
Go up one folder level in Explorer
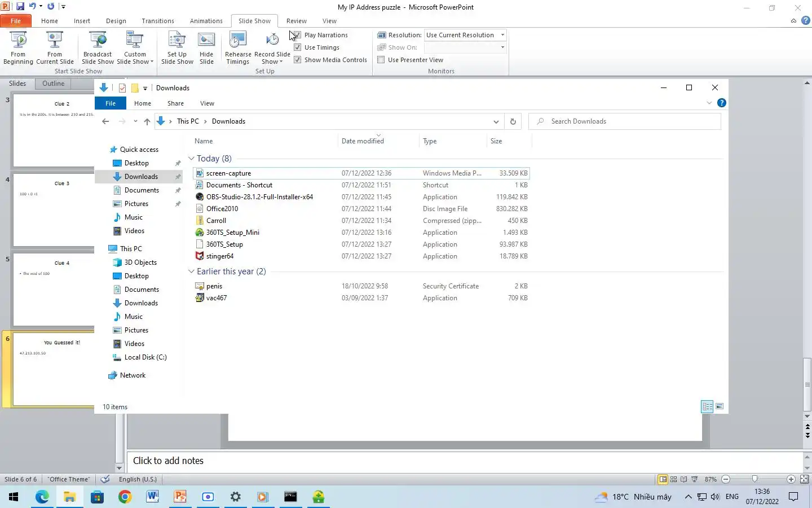(x=147, y=121)
